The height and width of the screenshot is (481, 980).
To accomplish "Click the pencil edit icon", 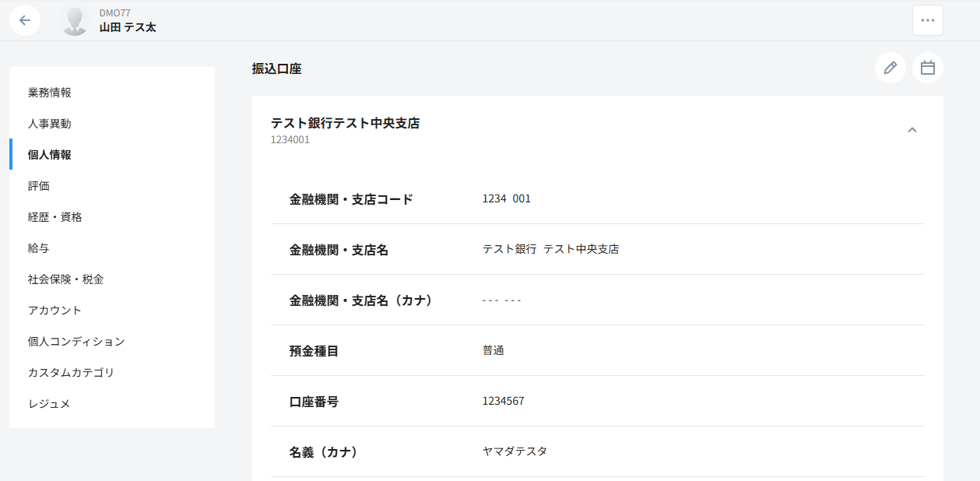I will 890,68.
